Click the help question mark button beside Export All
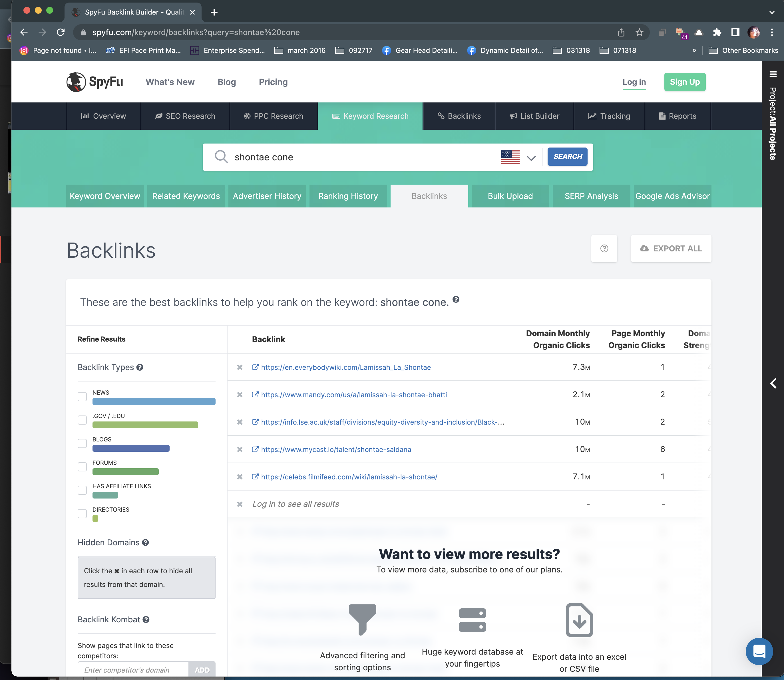784x680 pixels. pyautogui.click(x=604, y=249)
